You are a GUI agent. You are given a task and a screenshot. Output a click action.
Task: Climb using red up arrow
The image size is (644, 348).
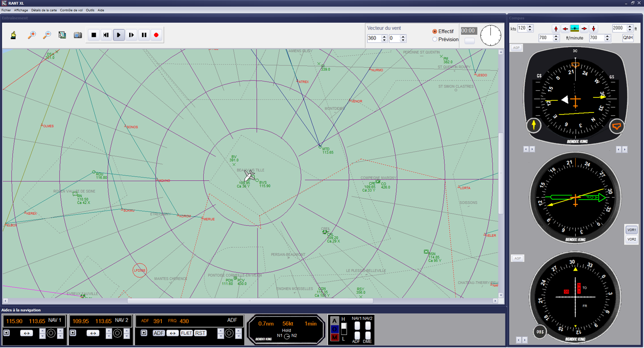pos(556,29)
